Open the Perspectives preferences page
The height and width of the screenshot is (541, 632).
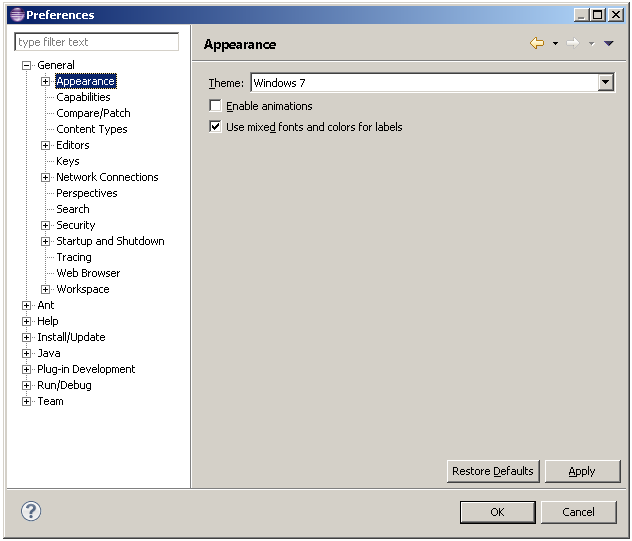[87, 193]
